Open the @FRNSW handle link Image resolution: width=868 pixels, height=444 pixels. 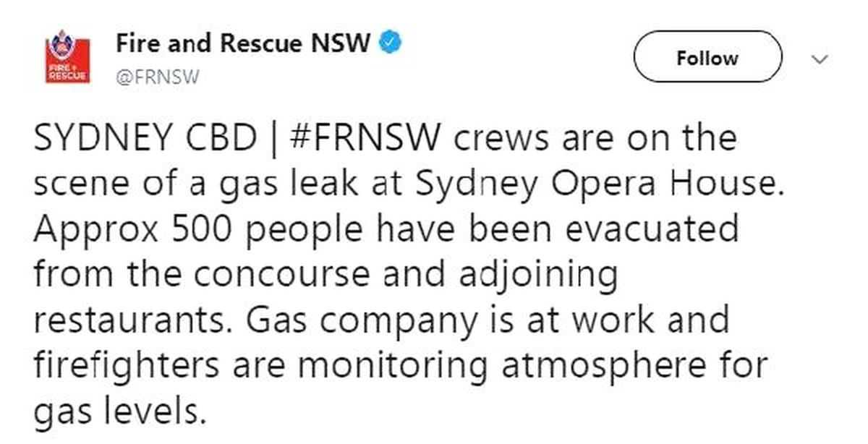[157, 77]
